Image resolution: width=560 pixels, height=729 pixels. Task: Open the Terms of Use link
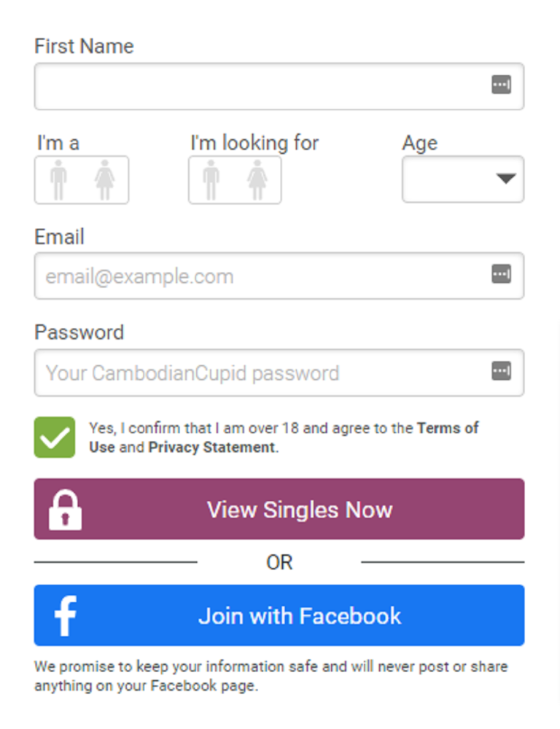[x=447, y=428]
